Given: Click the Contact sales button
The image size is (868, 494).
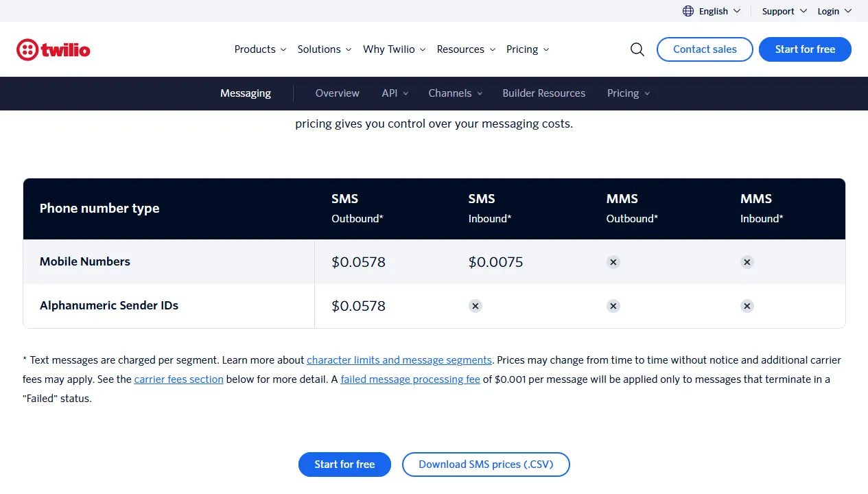Looking at the screenshot, I should [x=705, y=49].
